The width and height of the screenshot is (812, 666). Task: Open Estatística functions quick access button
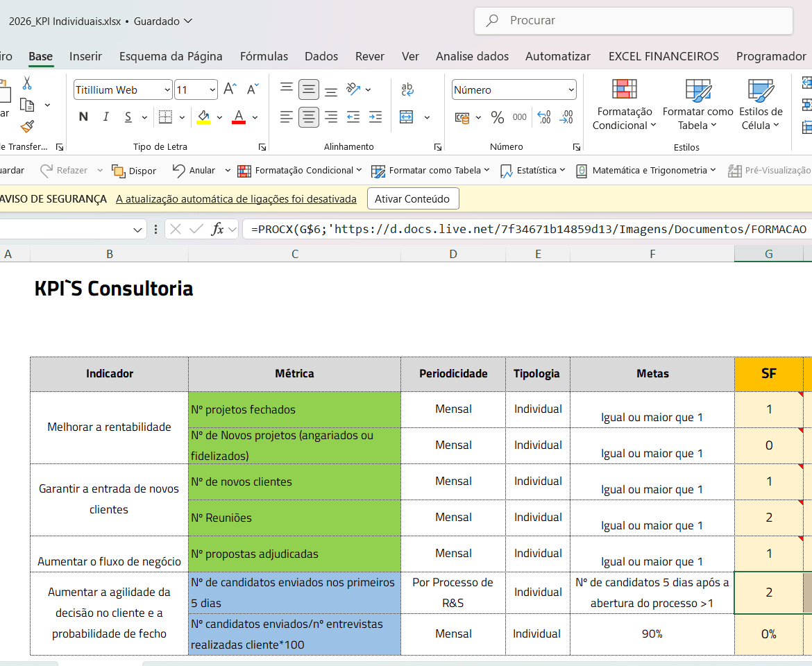(x=533, y=171)
